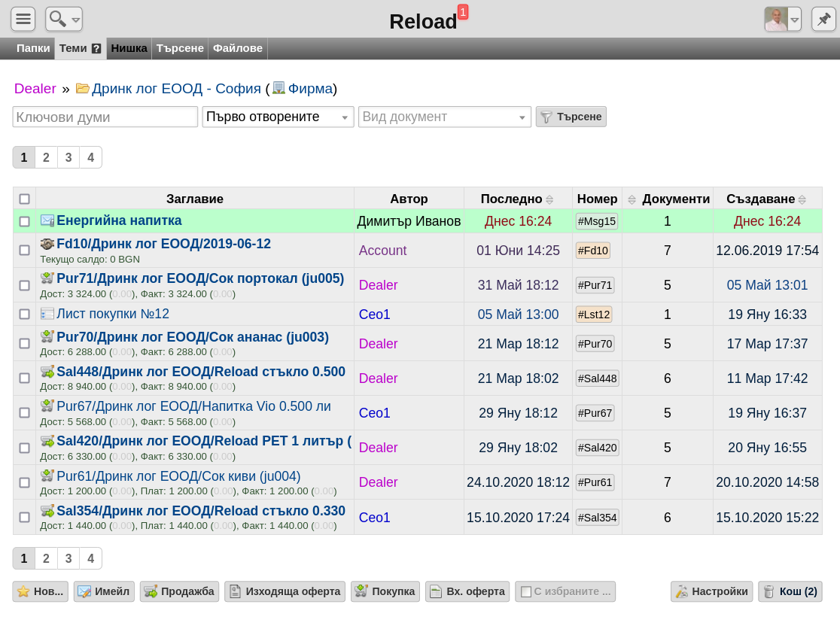Open the Вид документ dropdown
This screenshot has height=626, width=840.
click(445, 117)
